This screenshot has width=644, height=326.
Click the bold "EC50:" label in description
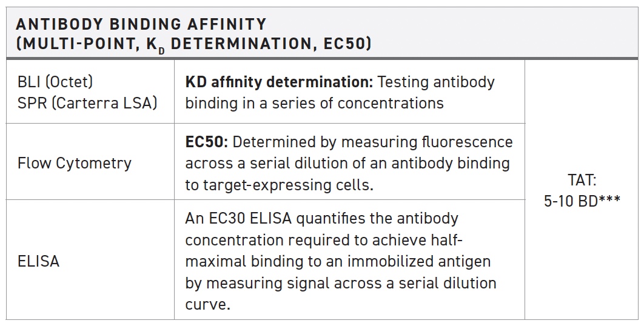click(x=206, y=142)
